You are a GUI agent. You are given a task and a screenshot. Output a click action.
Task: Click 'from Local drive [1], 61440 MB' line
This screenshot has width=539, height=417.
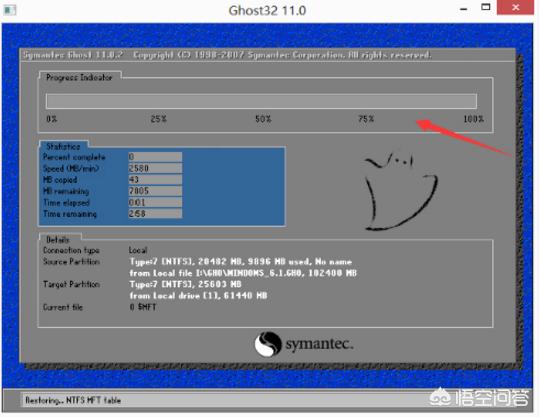[x=198, y=296]
